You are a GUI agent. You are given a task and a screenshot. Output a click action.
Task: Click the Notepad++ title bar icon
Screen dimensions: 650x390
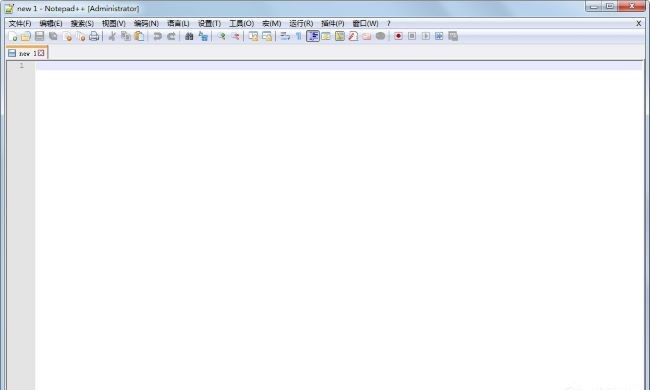pyautogui.click(x=9, y=8)
